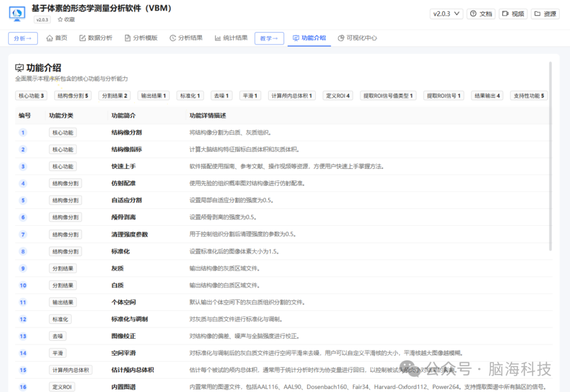Switch to the 分析模版 tab
Screen dimensions: 570x392
tap(141, 38)
